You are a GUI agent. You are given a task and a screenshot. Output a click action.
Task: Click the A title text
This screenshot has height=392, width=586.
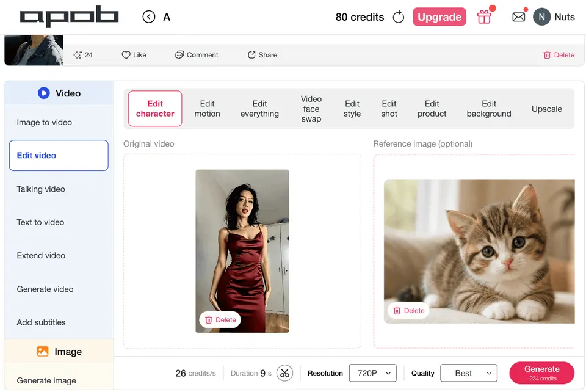pyautogui.click(x=167, y=17)
